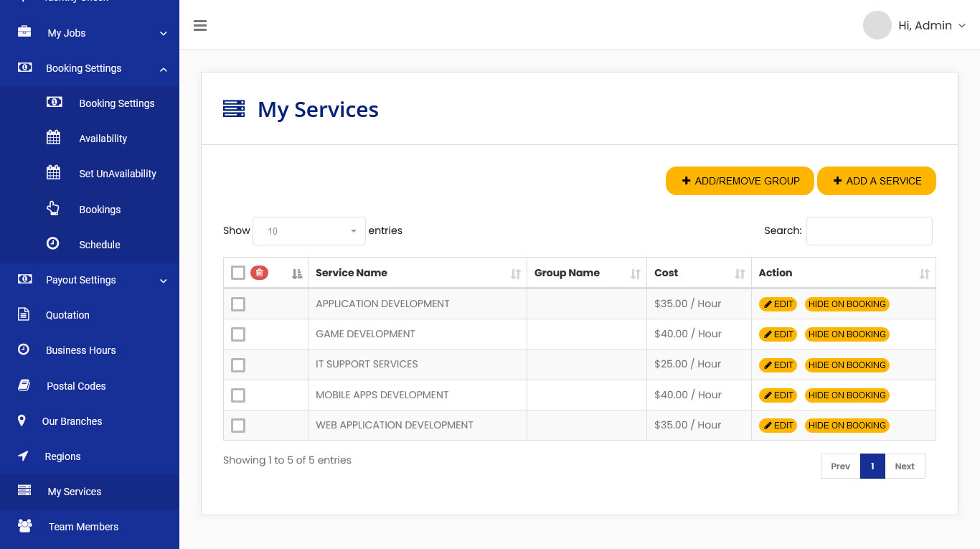Click the red trash delete icon
Screen dimensions: 980x549
[259, 273]
